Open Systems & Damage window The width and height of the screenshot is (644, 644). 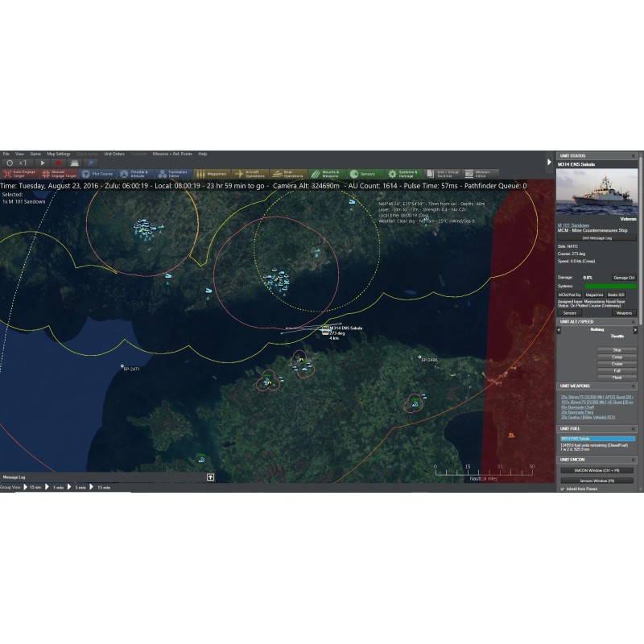404,173
